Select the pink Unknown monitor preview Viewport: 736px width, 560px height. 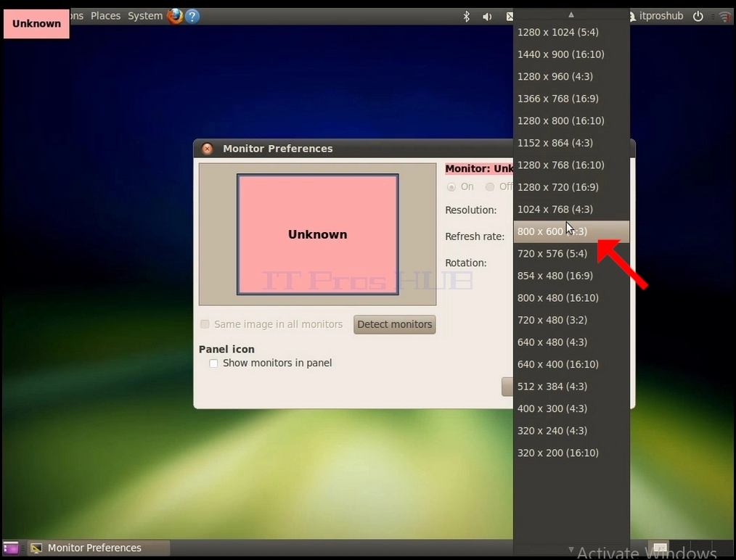point(318,234)
